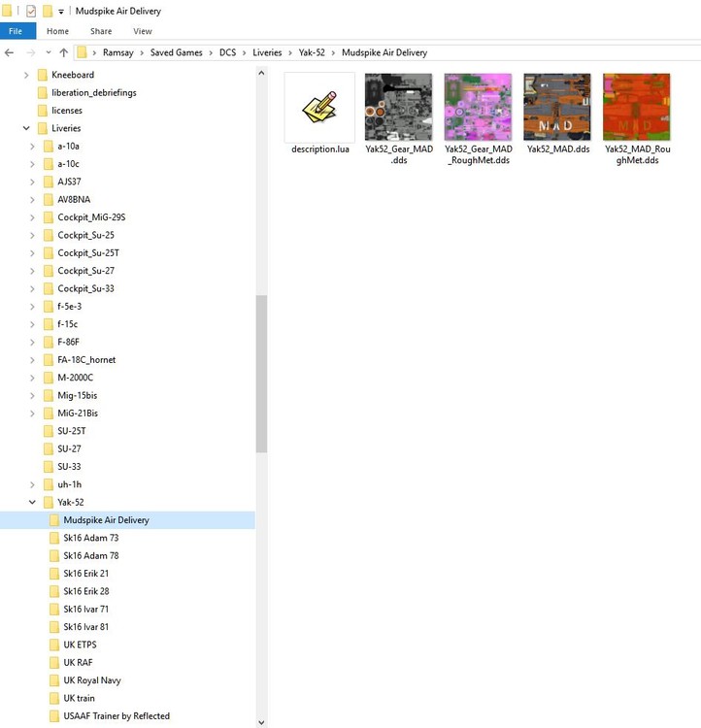
Task: Expand the a-10a folder
Action: click(32, 147)
